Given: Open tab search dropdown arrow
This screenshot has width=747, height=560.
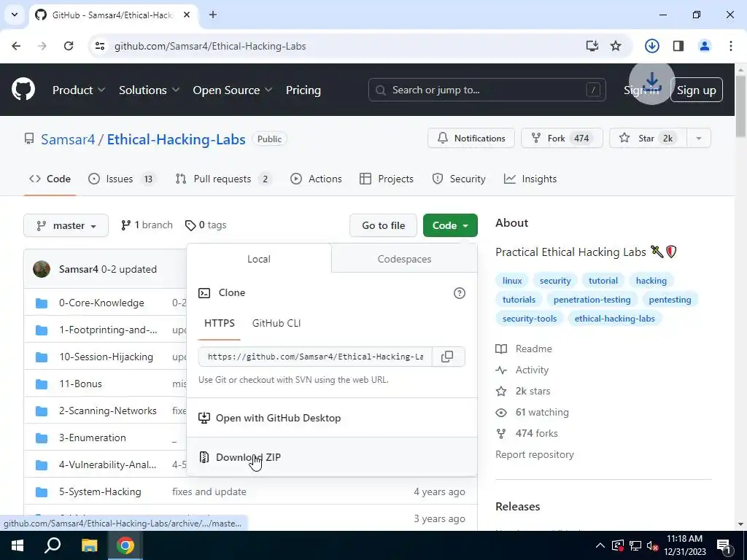Looking at the screenshot, I should pos(15,15).
